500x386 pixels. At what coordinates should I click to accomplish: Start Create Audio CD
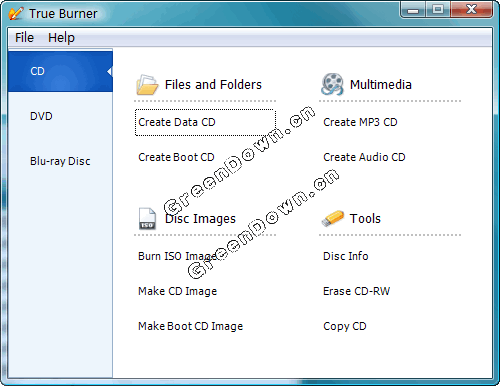[x=364, y=157]
